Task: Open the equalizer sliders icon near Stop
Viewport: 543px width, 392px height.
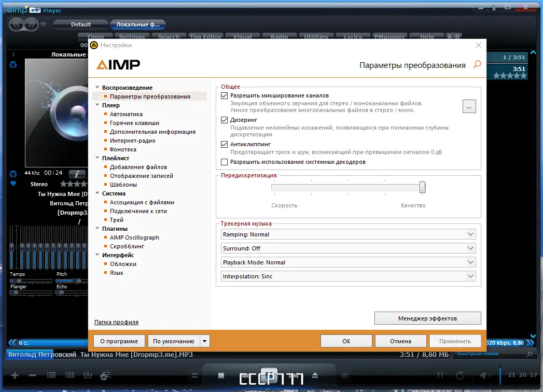Action: pyautogui.click(x=195, y=375)
